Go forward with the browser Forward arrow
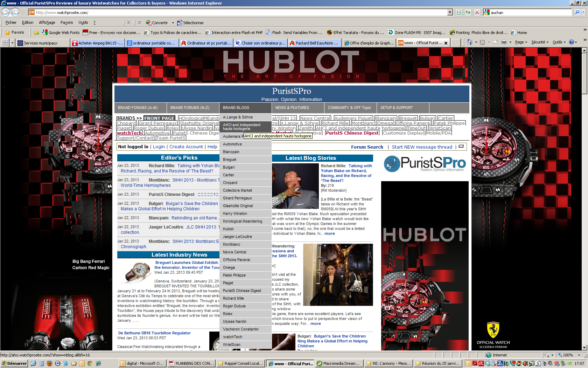Screen dimensions: 588x368 (15, 12)
